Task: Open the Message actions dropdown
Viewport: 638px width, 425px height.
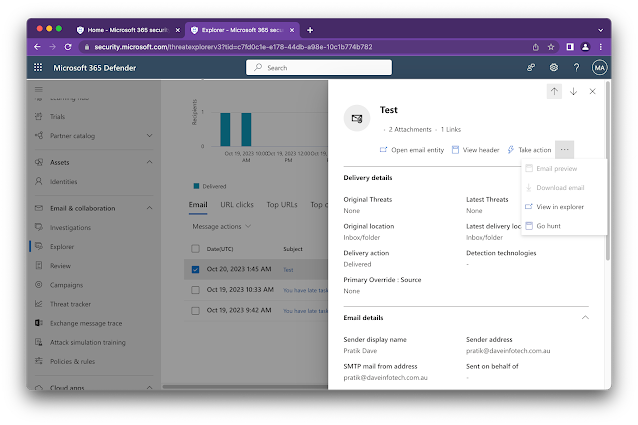Action: [x=221, y=226]
